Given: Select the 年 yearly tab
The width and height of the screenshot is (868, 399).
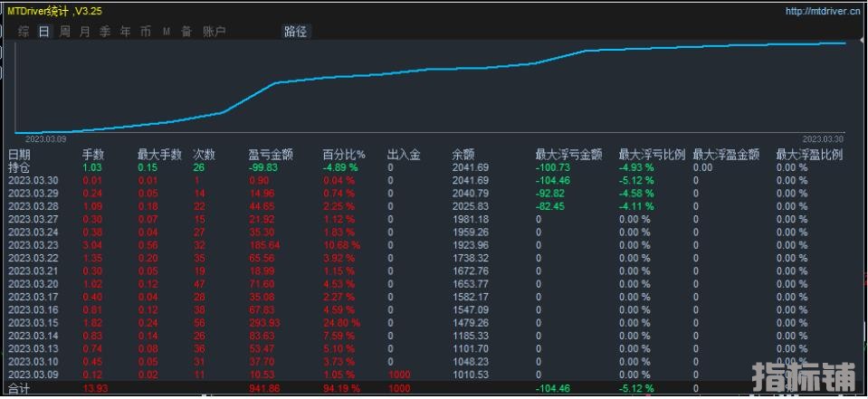Looking at the screenshot, I should (126, 32).
